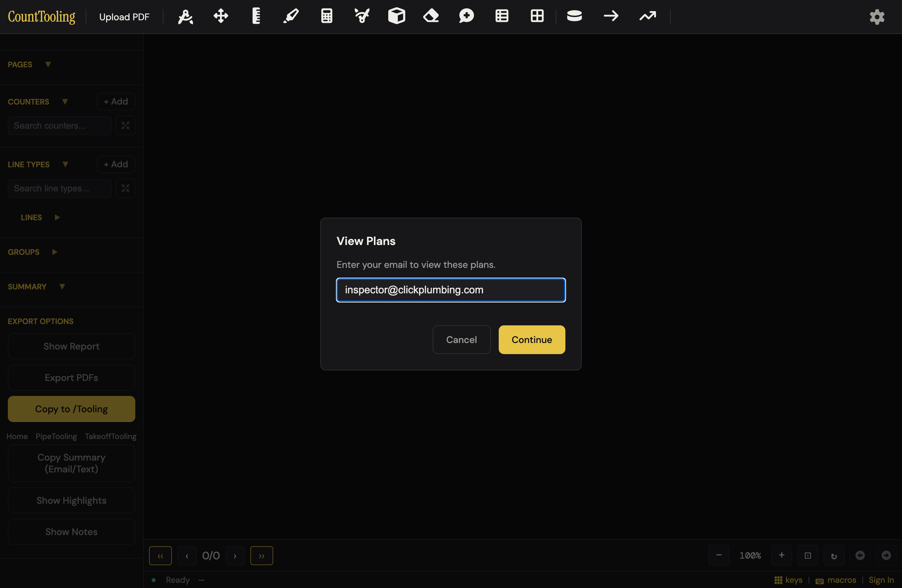
Task: Click the 0/0 page indicator
Action: [211, 556]
